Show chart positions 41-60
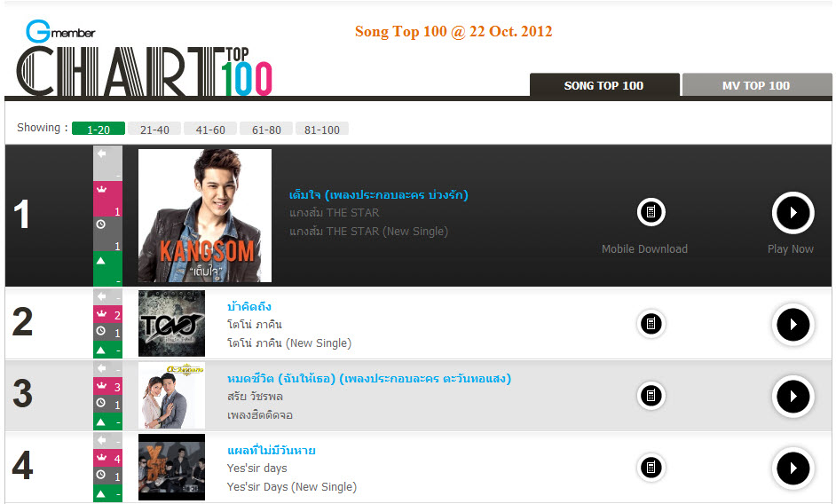 point(210,129)
